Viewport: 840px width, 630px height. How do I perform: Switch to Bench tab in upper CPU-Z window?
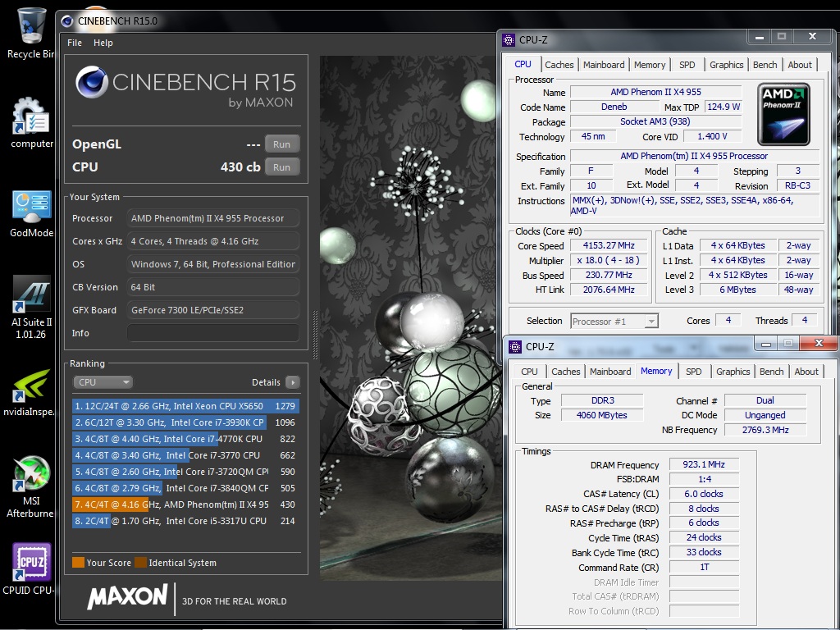point(765,65)
